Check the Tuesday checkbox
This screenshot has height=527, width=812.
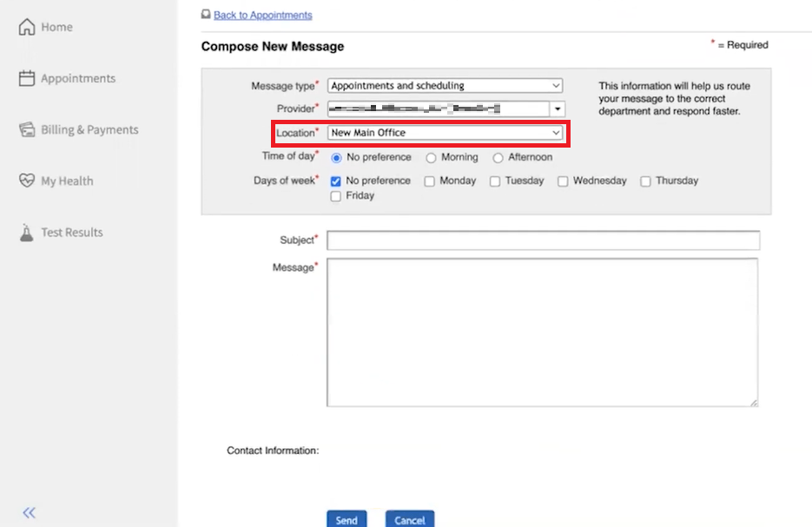click(495, 181)
